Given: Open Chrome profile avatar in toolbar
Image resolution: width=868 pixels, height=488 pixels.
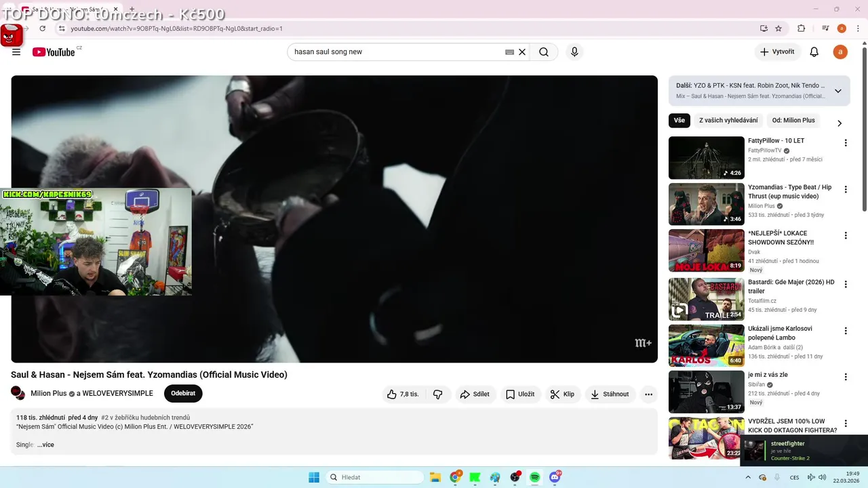Looking at the screenshot, I should [842, 28].
